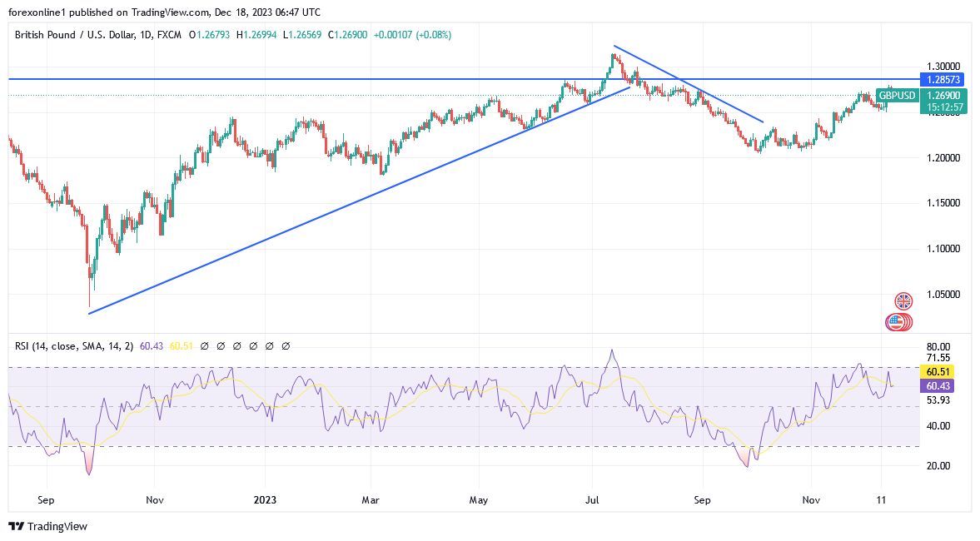Viewport: 980px width, 541px height.
Task: Toggle the third slashed-circle visibility marker in RSI row
Action: tap(237, 345)
